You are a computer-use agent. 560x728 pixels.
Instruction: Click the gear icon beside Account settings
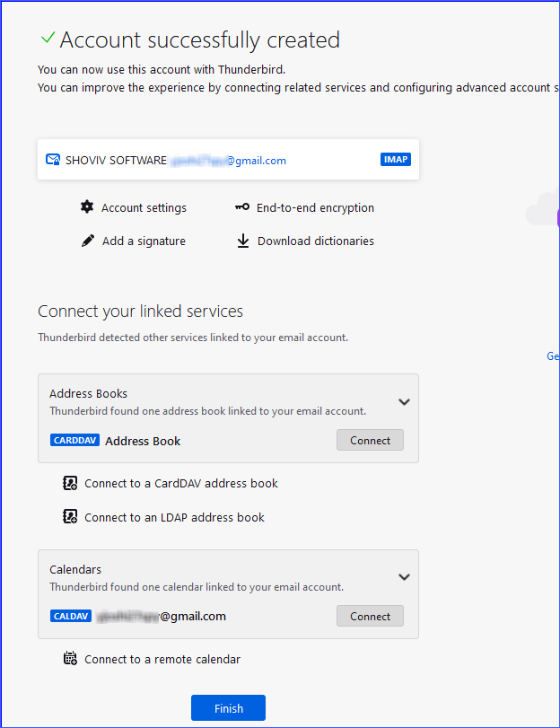(x=87, y=206)
